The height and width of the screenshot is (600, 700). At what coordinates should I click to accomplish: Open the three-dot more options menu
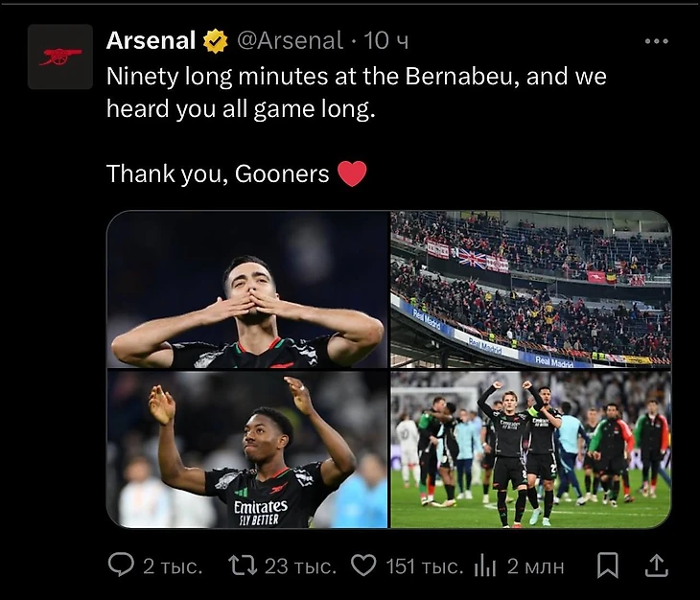tap(657, 41)
